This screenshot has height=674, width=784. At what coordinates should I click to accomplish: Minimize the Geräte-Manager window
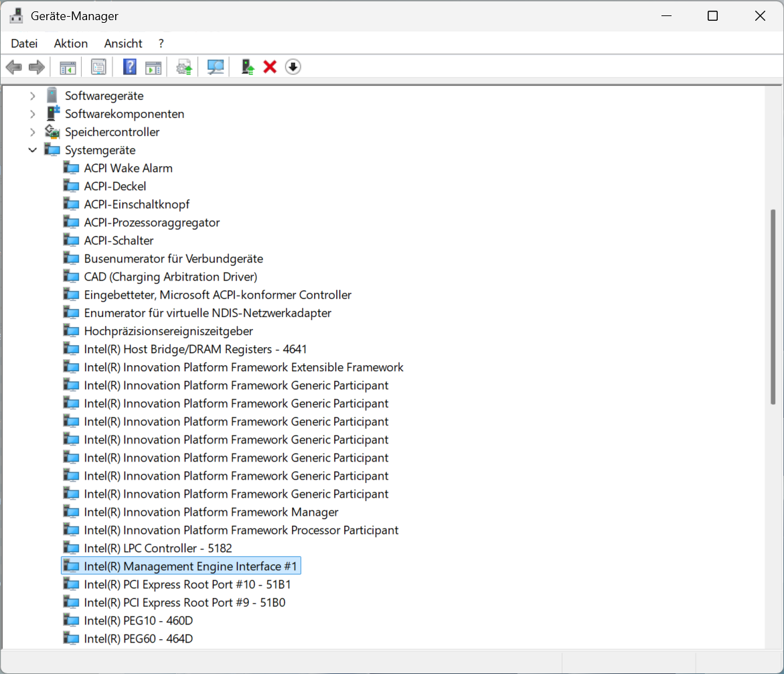point(666,16)
